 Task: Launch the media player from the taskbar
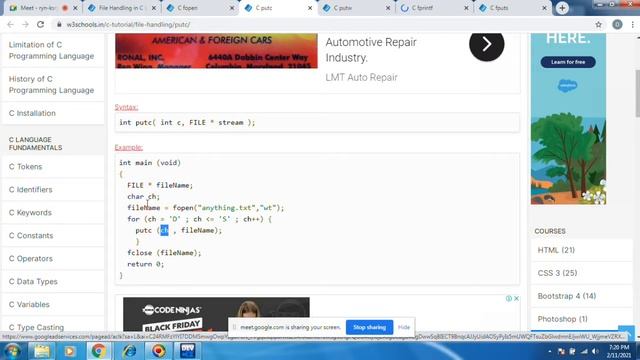(69, 351)
